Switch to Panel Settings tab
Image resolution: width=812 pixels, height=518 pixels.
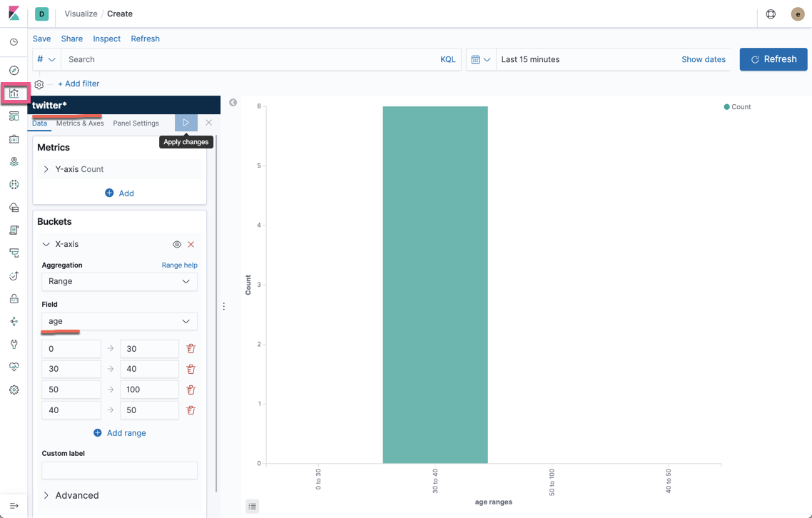pyautogui.click(x=136, y=123)
